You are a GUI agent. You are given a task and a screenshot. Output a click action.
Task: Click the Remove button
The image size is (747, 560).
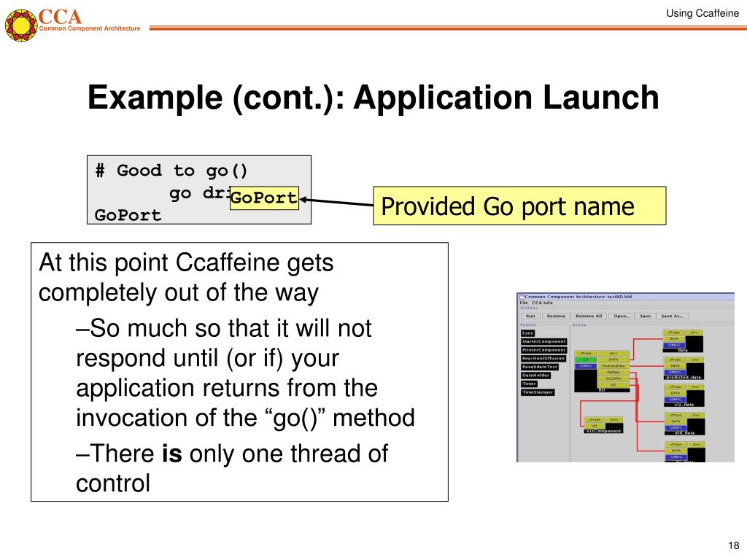click(x=556, y=316)
